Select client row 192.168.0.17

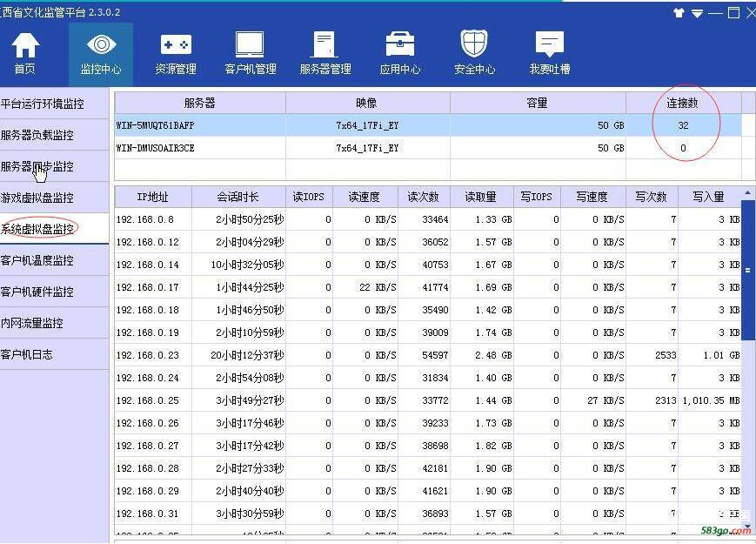coord(428,287)
